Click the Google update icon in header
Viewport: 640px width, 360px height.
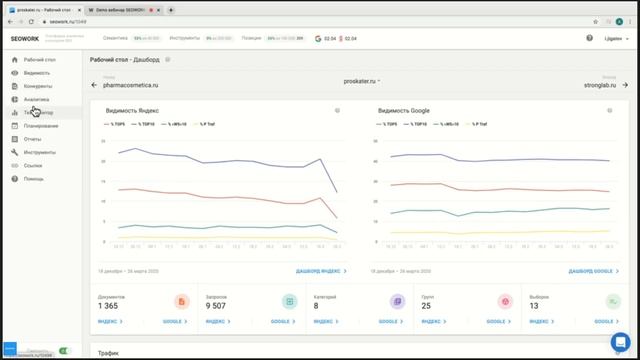318,38
